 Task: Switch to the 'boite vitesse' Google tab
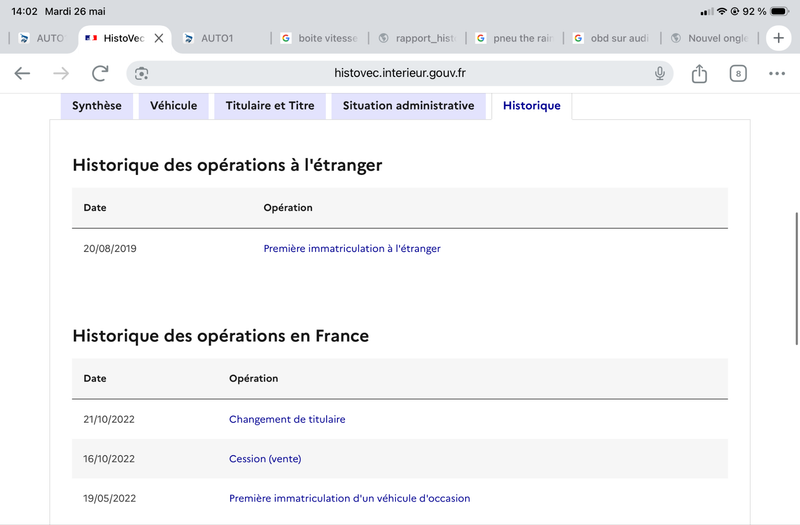pos(319,38)
